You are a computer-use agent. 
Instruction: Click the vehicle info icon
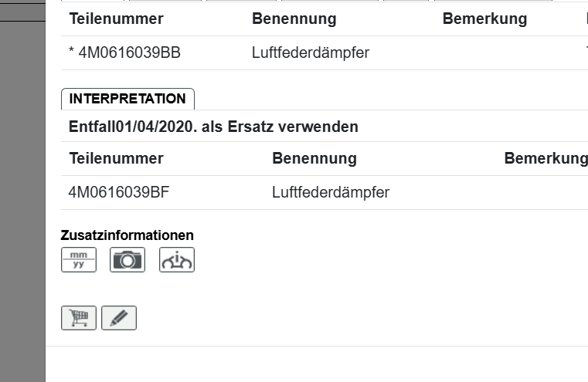click(177, 260)
